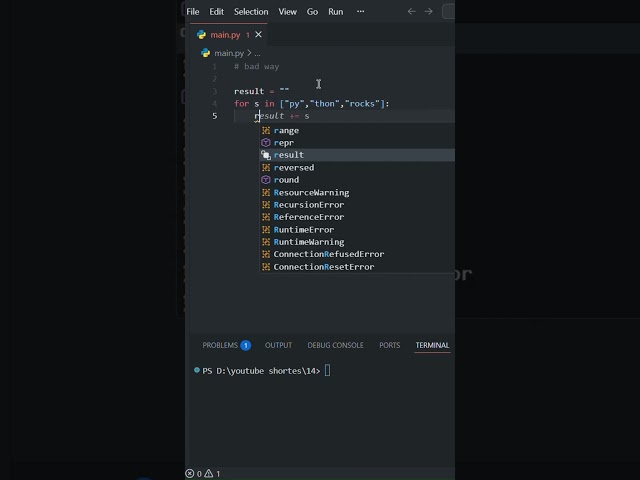The image size is (640, 480).
Task: Click the function icon beside repr
Action: pos(266,143)
